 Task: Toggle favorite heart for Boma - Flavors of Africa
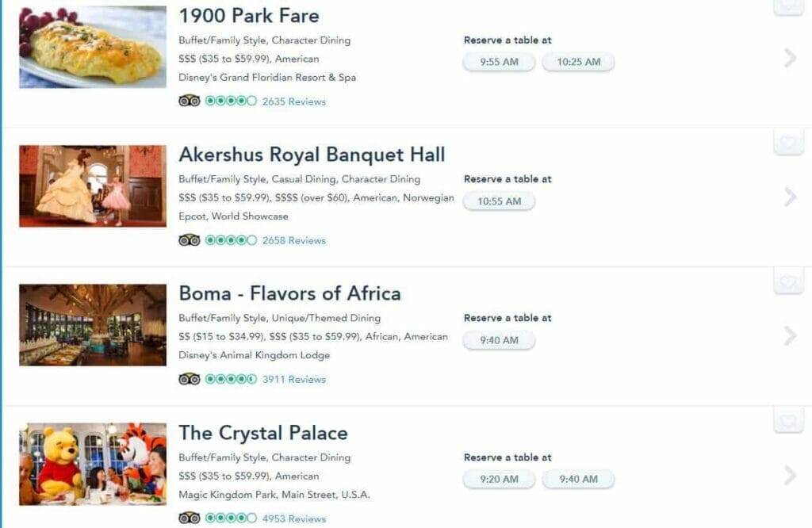point(788,281)
